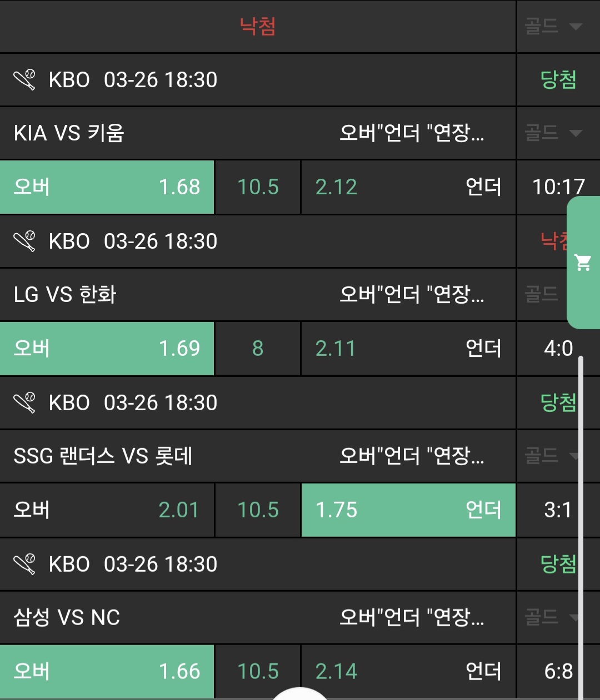Select 오버 1.66 for 삼성 VS NC
This screenshot has width=600, height=700.
[107, 671]
